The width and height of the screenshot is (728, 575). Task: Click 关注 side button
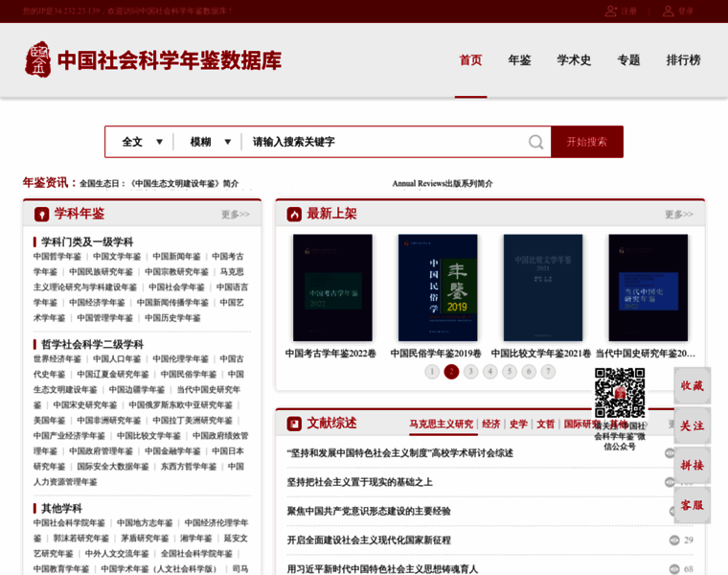693,425
